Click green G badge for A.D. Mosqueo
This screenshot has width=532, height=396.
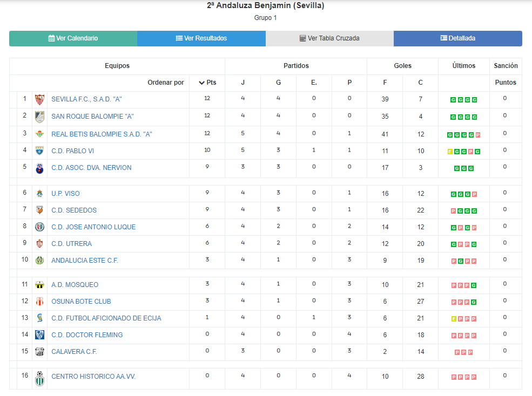click(x=474, y=285)
